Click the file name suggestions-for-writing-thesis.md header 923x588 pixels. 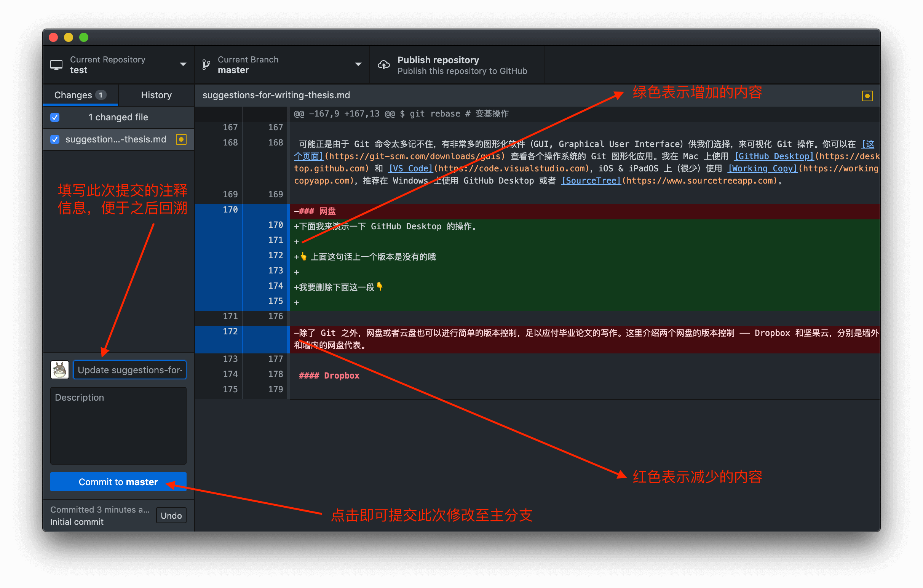(x=276, y=95)
